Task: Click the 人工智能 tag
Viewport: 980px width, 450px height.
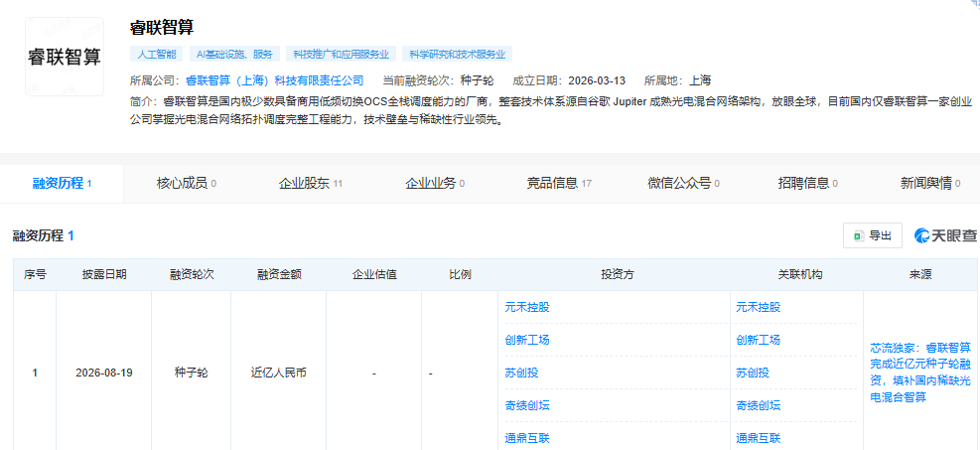Action: tap(156, 55)
